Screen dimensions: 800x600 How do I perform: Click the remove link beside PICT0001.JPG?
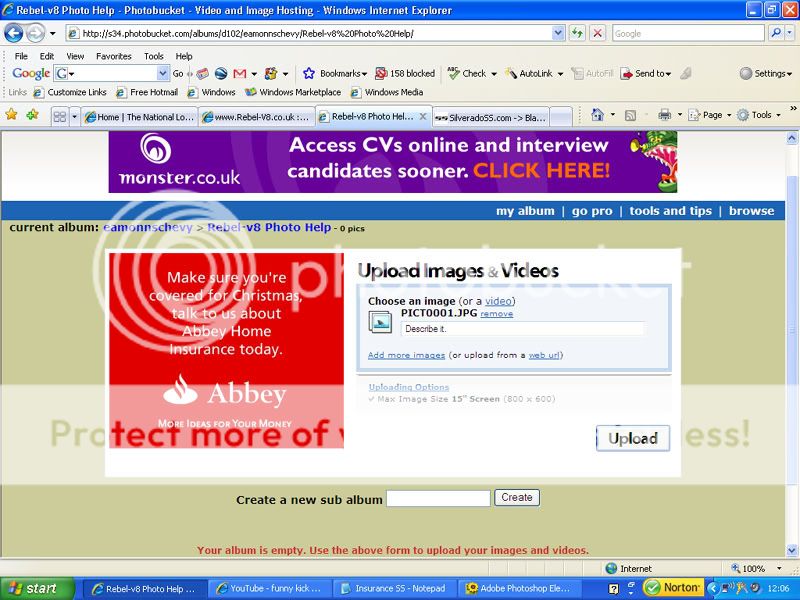coord(496,313)
